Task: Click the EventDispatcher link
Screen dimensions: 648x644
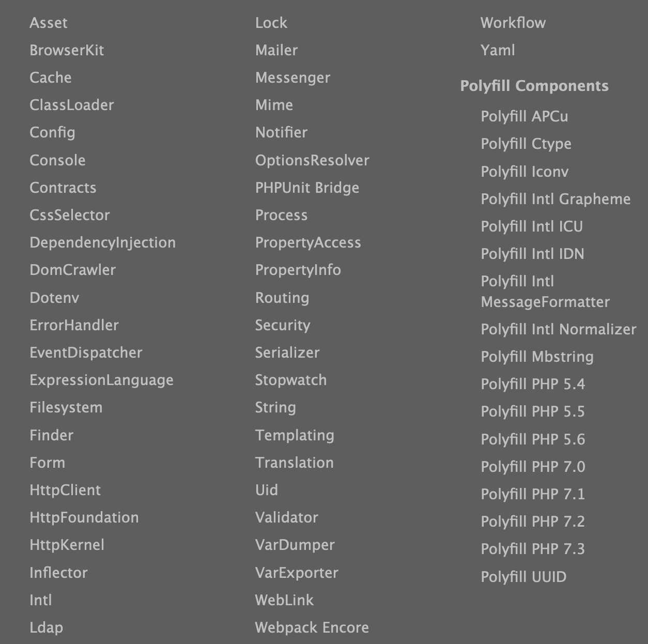Action: click(86, 352)
